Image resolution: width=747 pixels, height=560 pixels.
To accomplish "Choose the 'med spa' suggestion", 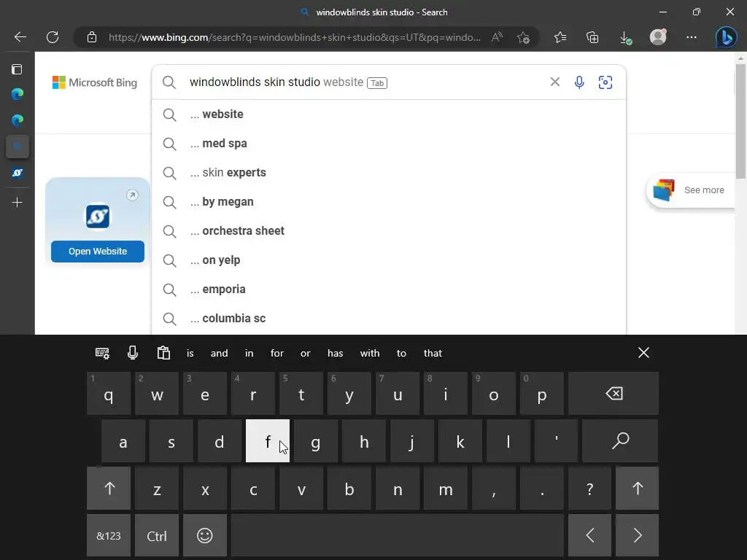I will point(389,144).
